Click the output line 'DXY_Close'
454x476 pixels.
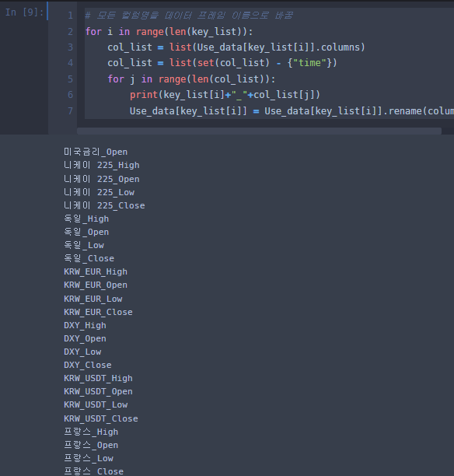pos(88,366)
